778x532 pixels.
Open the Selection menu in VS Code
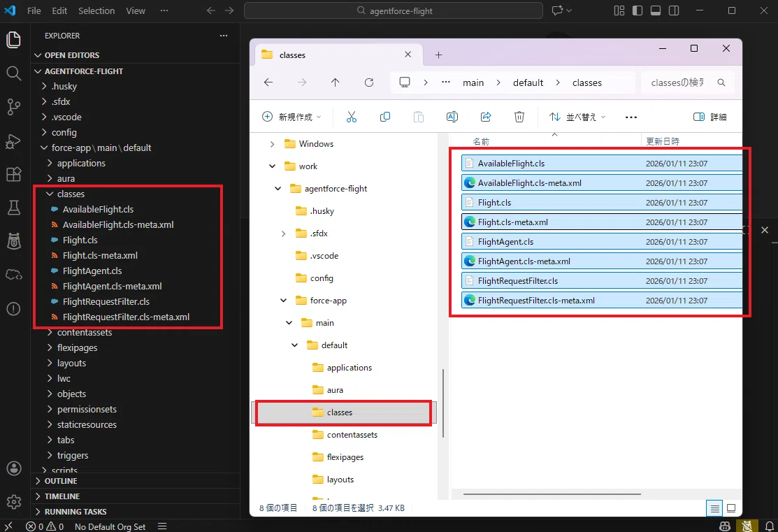click(96, 10)
